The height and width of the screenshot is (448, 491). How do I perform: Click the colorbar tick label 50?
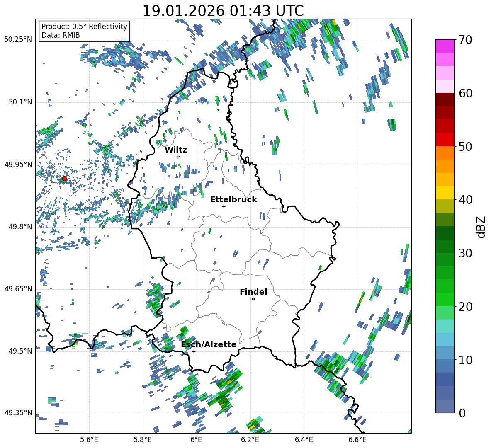[x=465, y=146]
